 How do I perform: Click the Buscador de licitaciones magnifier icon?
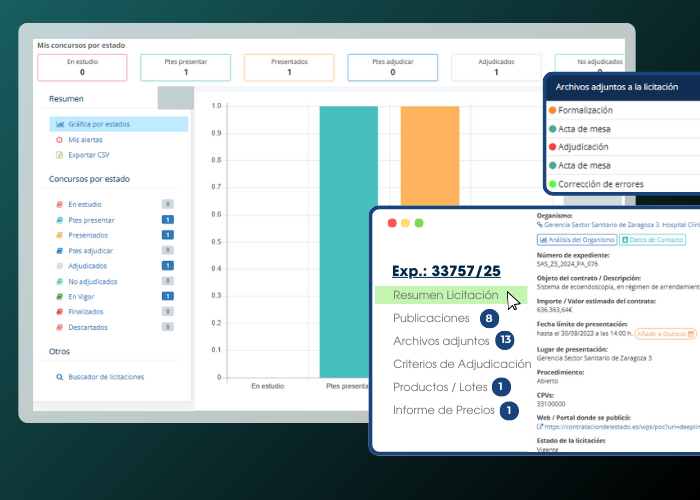pos(59,377)
